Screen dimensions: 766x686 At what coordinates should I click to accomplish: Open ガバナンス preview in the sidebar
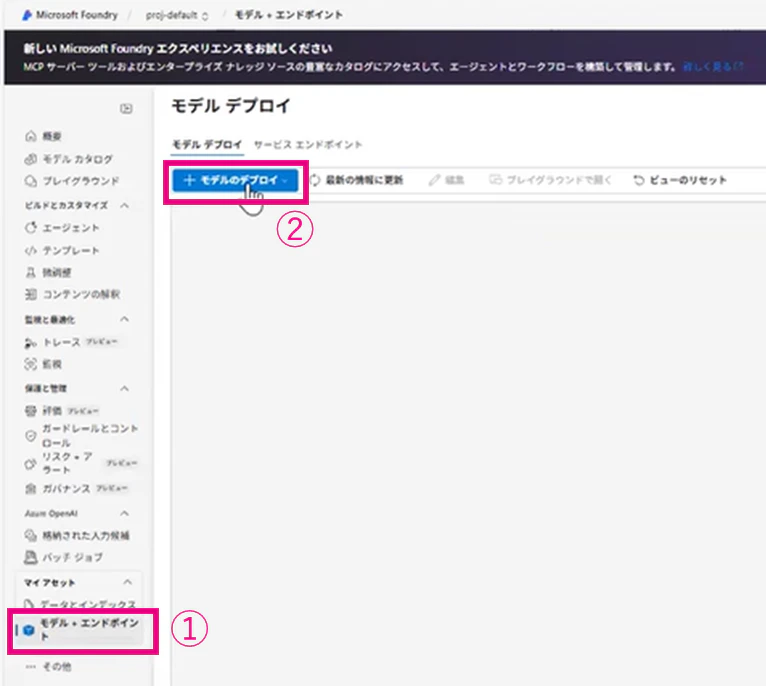tap(76, 488)
